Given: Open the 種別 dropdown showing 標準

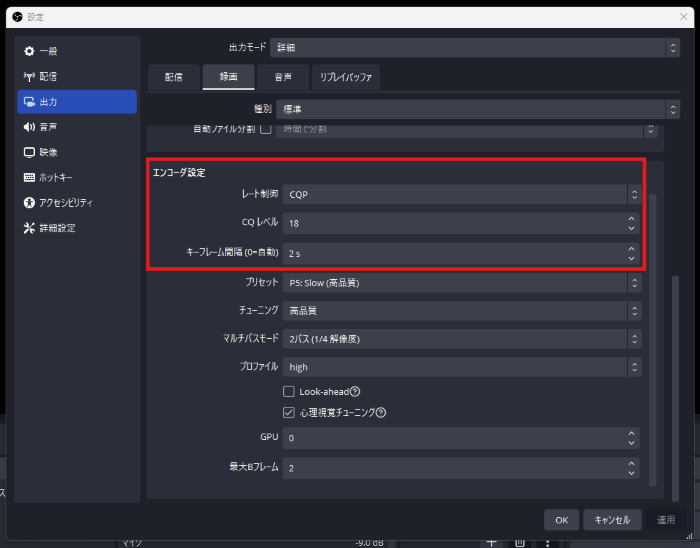Looking at the screenshot, I should click(x=478, y=109).
